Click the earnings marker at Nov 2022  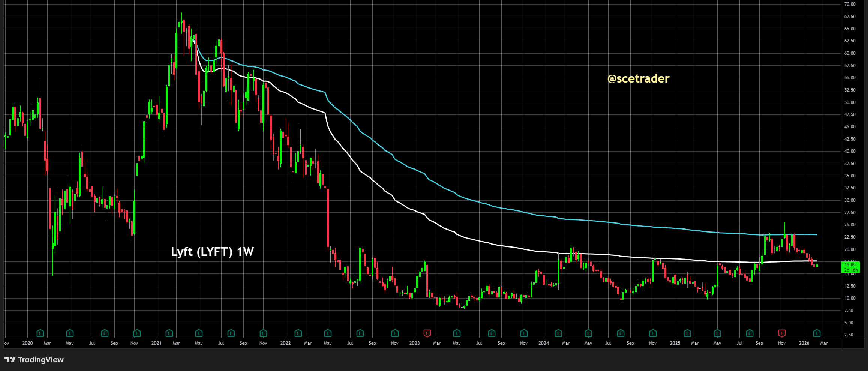coord(394,333)
